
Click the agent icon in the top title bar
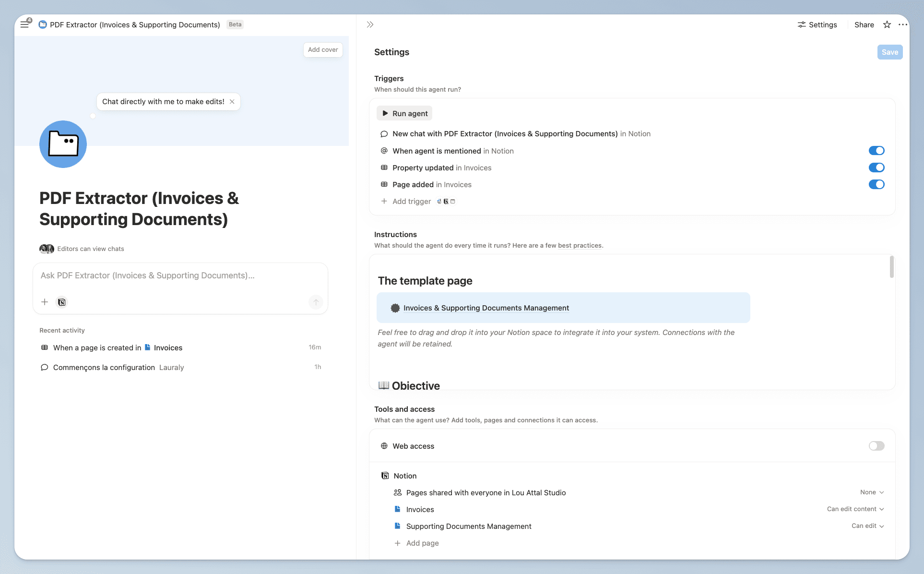coord(43,24)
